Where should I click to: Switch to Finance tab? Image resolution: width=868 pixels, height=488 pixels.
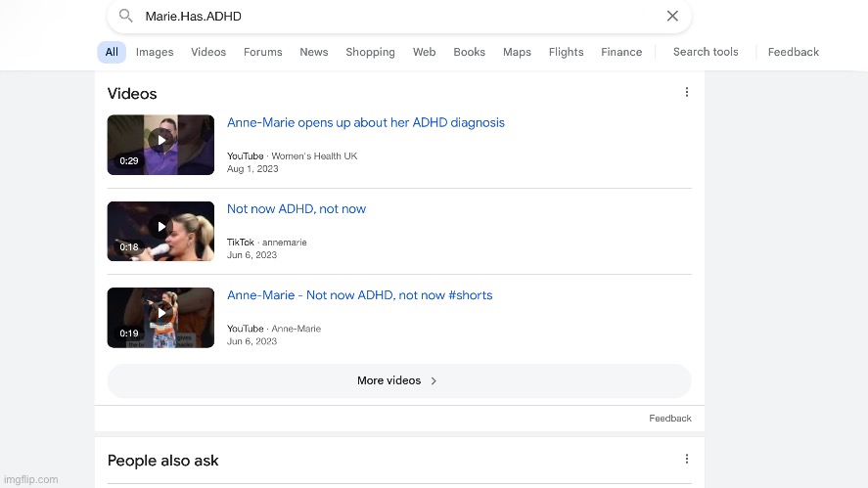click(x=621, y=52)
